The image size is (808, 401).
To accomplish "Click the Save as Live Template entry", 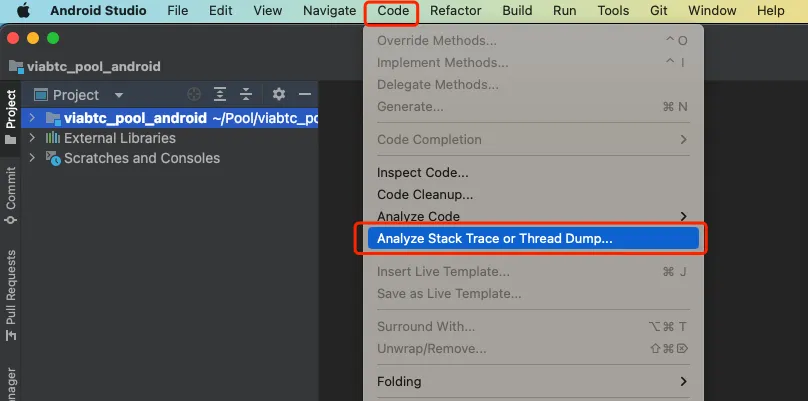I will (x=533, y=294).
